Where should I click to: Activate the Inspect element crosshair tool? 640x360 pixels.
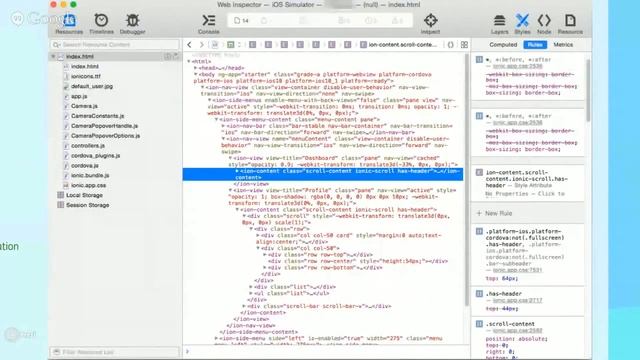coord(430,24)
